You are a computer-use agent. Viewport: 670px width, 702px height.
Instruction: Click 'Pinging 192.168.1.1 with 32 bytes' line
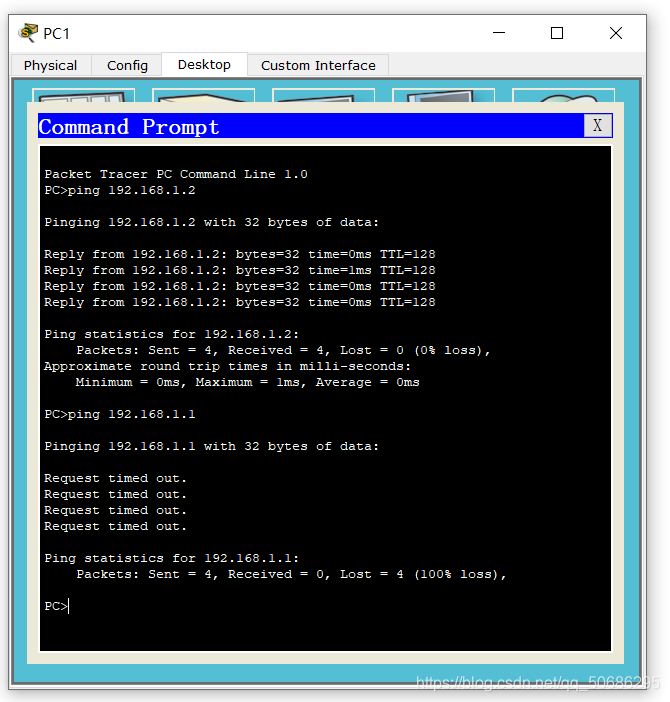point(211,446)
